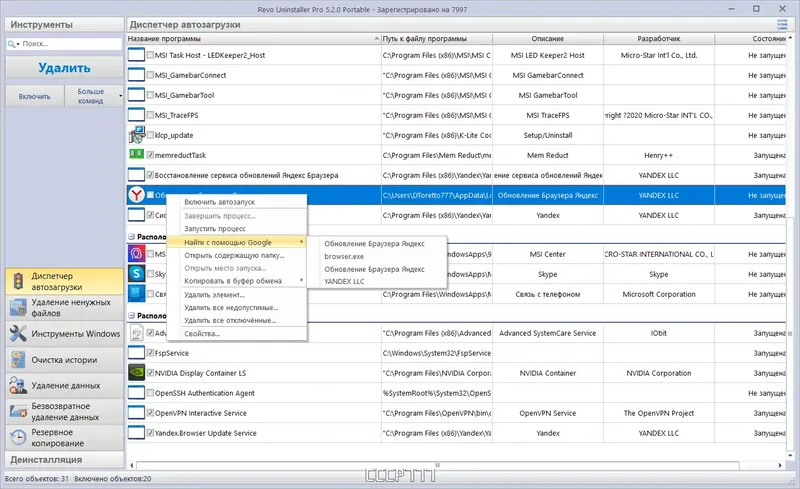Uncheck Восстановление сервиса обновлений Яндекс Браузера checkbox
800x489 pixels.
click(150, 175)
